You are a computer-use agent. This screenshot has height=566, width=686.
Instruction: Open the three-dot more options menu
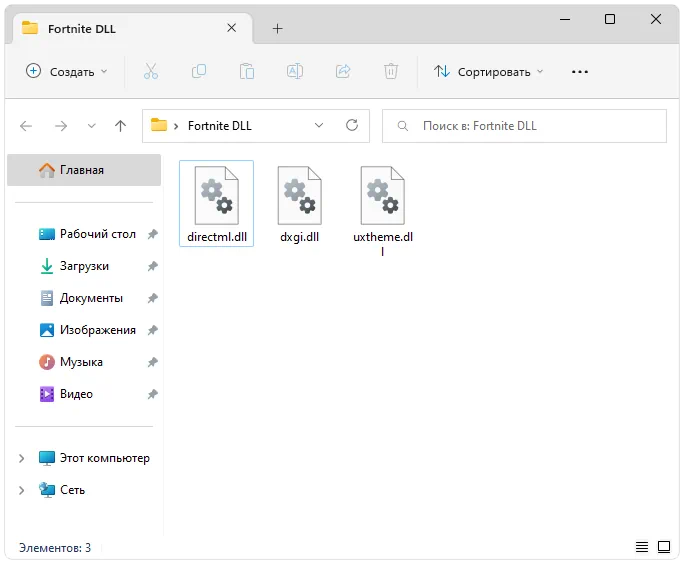580,72
